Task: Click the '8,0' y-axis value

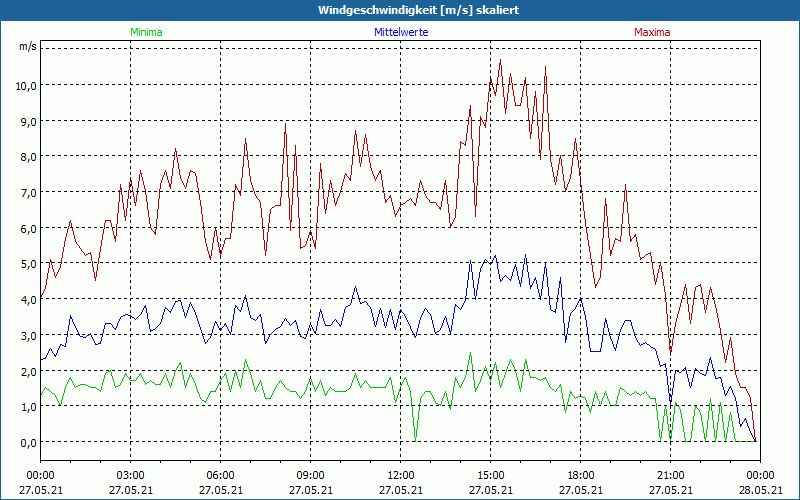Action: click(x=29, y=157)
